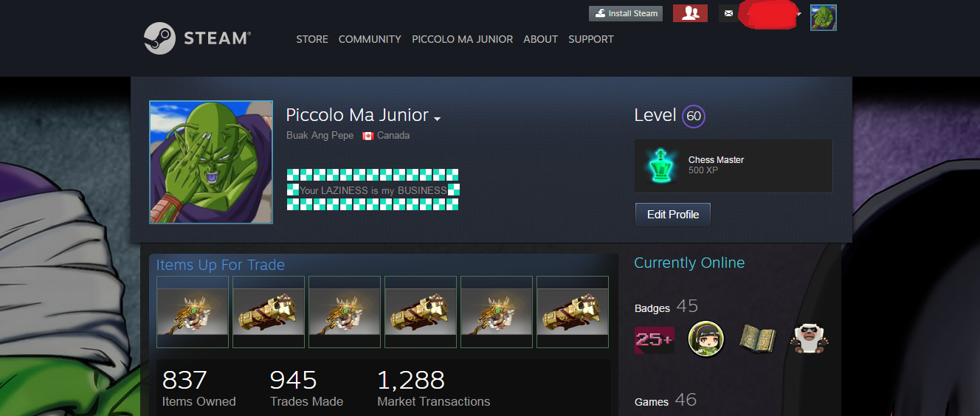Viewport: 980px width, 416px height.
Task: Click the Edit Profile button
Action: [x=673, y=215]
